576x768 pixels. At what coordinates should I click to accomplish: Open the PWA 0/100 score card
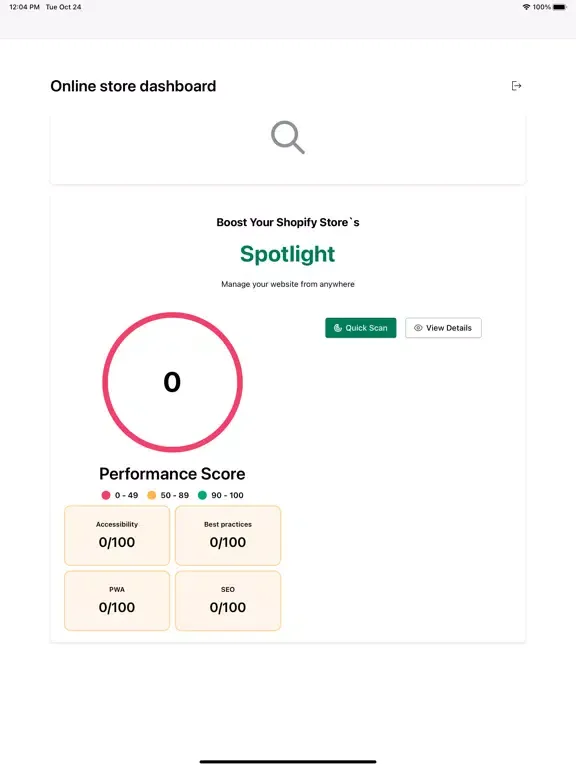(117, 600)
